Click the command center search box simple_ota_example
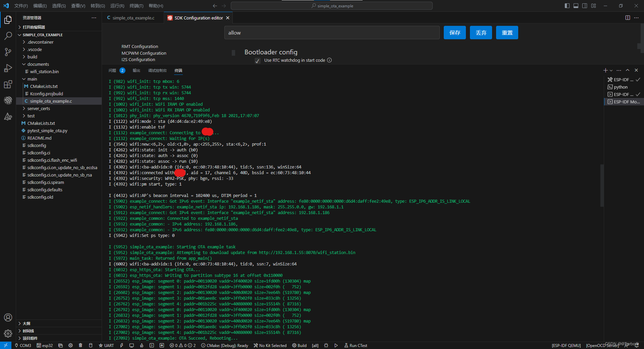644x349 pixels. tap(332, 6)
